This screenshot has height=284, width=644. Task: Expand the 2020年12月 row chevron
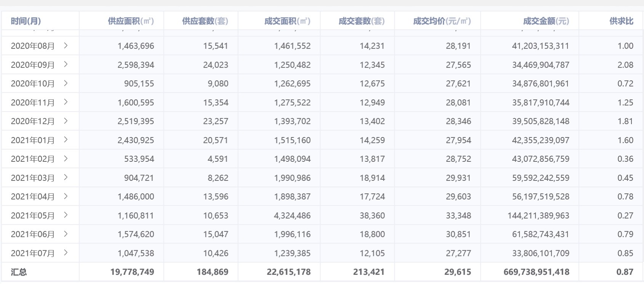tap(66, 121)
